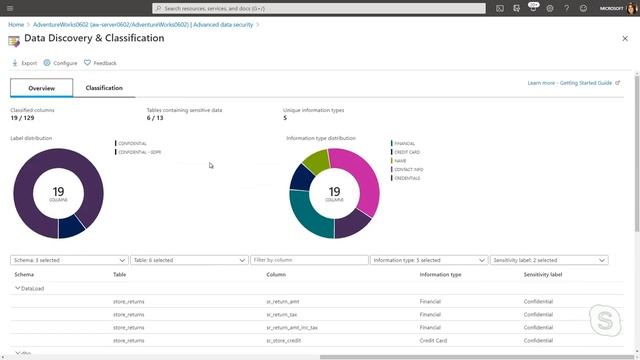Screen dimensions: 640x360
Task: Open the portal hamburger menu
Action: 10,8
